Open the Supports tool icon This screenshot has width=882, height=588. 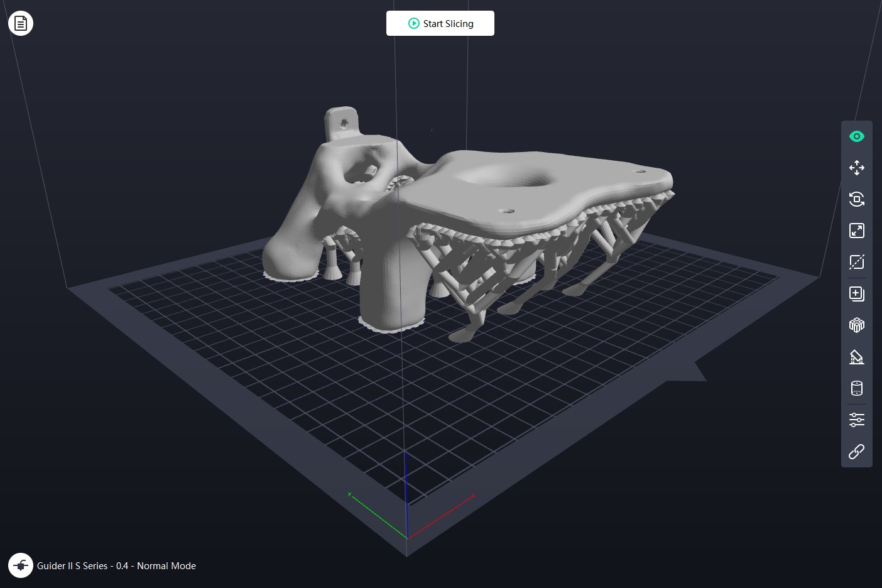coord(856,357)
